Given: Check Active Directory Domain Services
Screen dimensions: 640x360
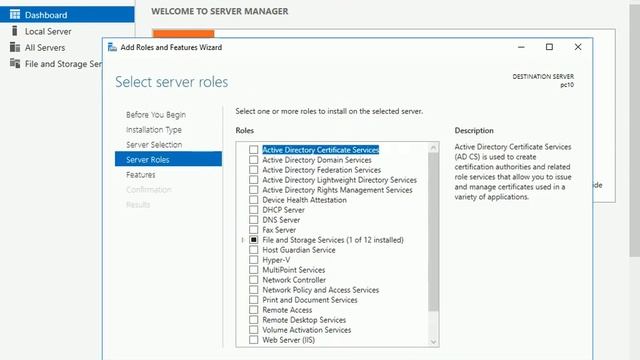Looking at the screenshot, I should pos(253,160).
